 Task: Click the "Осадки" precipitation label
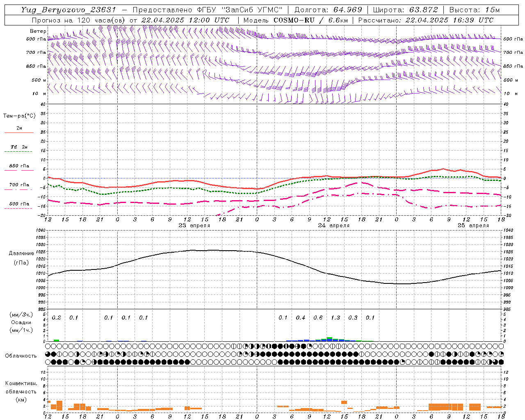click(x=21, y=322)
